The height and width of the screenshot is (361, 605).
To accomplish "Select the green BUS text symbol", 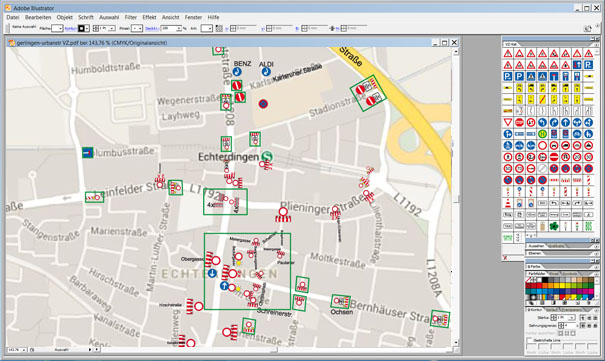I will click(x=589, y=226).
